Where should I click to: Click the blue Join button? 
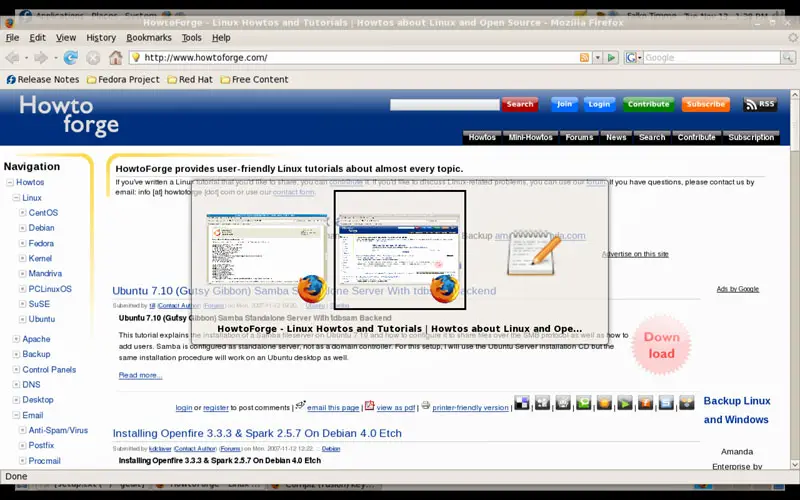[564, 104]
